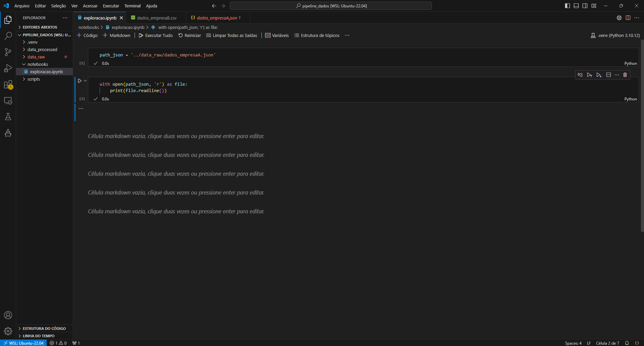The height and width of the screenshot is (346, 644).
Task: Open Estrutura de tópicos
Action: [317, 35]
